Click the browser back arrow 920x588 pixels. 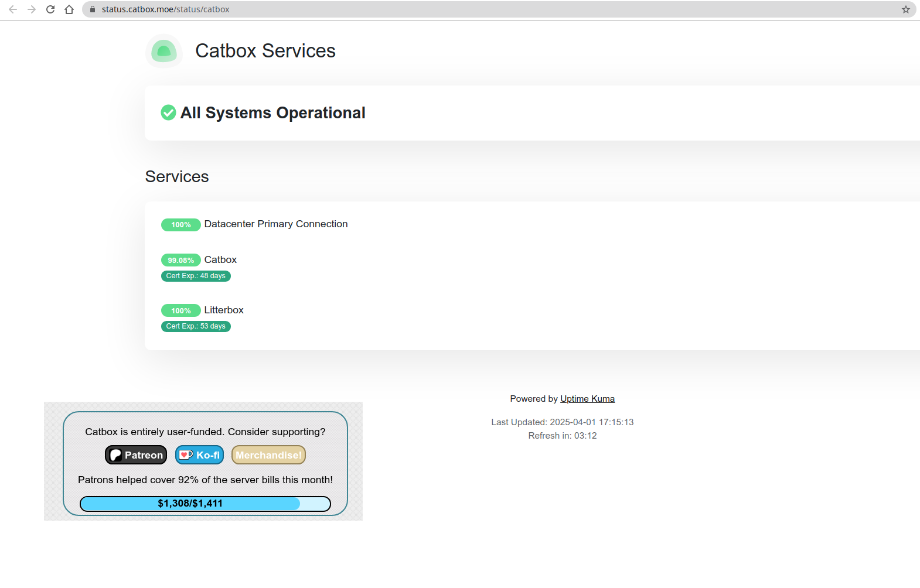click(x=13, y=9)
